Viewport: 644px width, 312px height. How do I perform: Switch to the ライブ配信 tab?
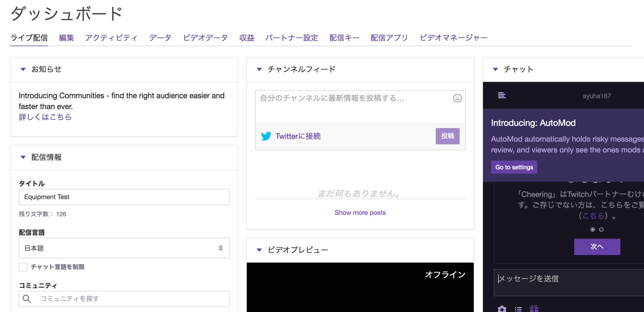tap(29, 38)
